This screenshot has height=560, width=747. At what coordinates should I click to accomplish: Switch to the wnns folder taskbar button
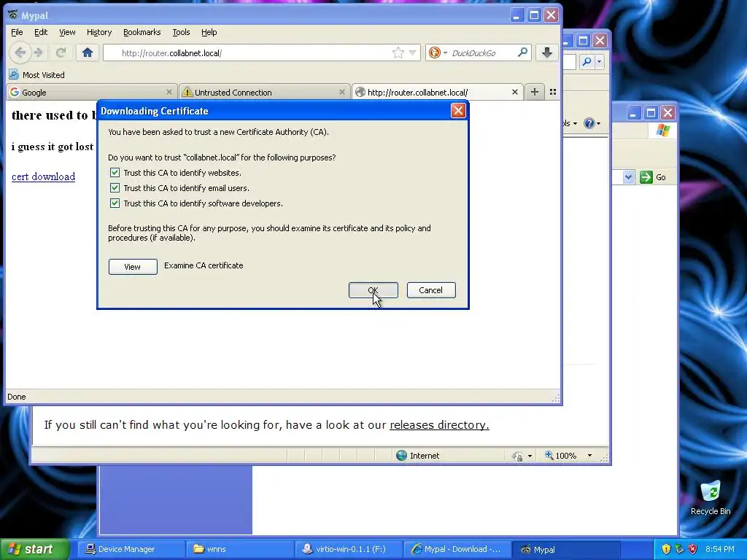pyautogui.click(x=239, y=549)
